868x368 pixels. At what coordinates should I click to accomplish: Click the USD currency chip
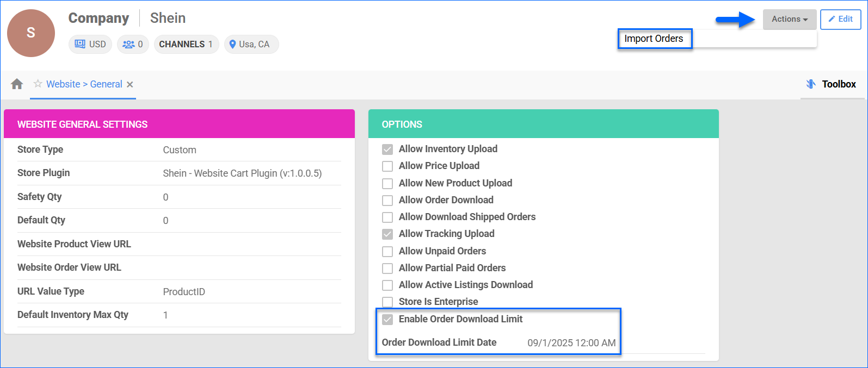coord(90,44)
